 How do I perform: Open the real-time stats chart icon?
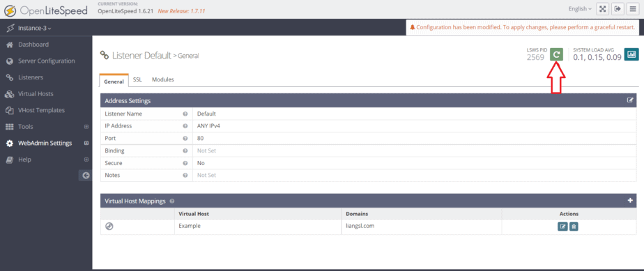631,54
